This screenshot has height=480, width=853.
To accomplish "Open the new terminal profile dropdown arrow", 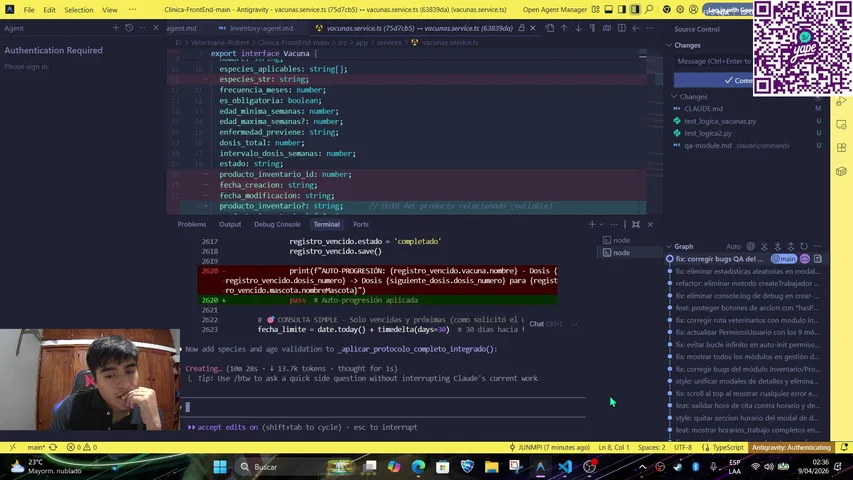I will pos(602,224).
